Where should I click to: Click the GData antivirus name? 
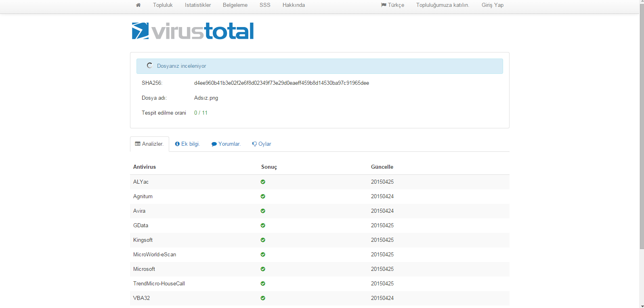[141, 226]
